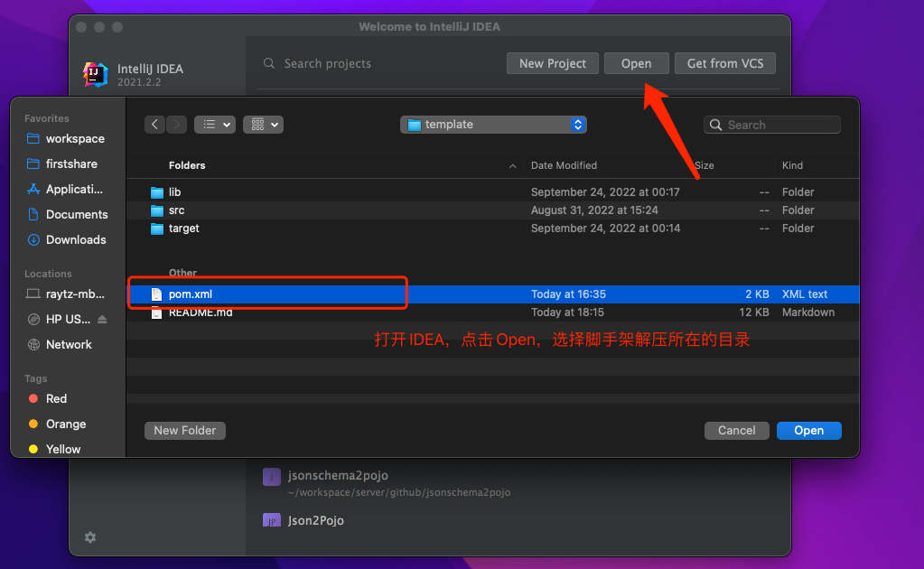The image size is (924, 569).
Task: Click the Documents page icon in sidebar
Action: click(33, 214)
